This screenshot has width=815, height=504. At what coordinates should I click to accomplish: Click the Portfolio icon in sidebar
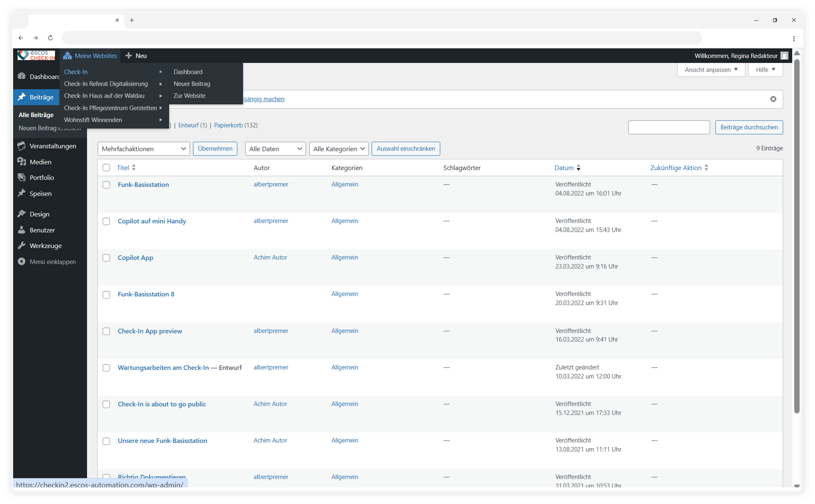tap(22, 177)
